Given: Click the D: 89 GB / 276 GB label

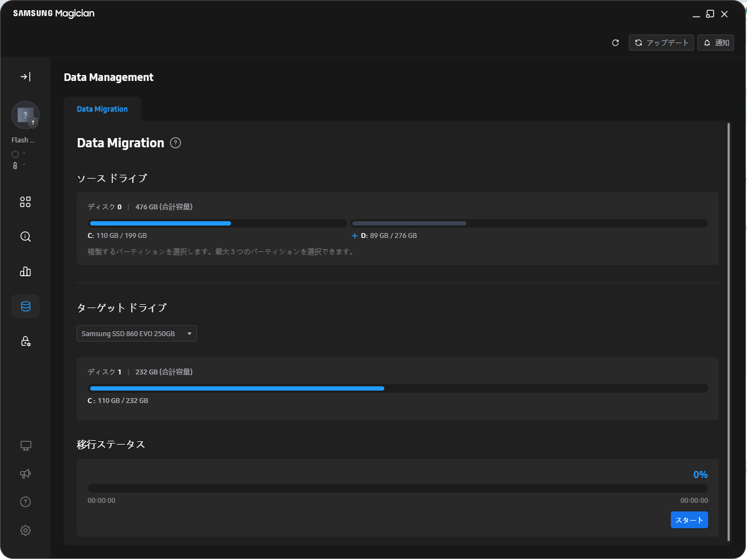Looking at the screenshot, I should [x=389, y=236].
